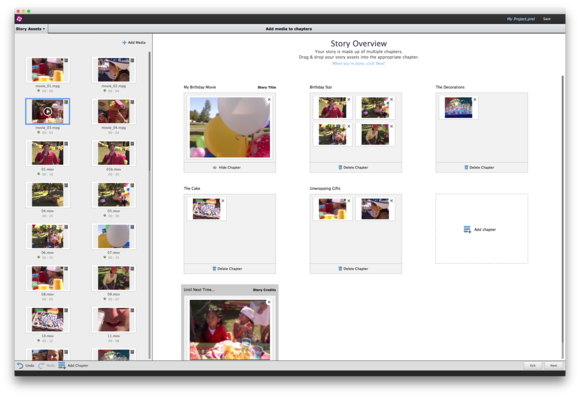Screen dimensions: 580x397
Task: Select the 11.mov face close-up thumbnail
Action: [x=114, y=319]
